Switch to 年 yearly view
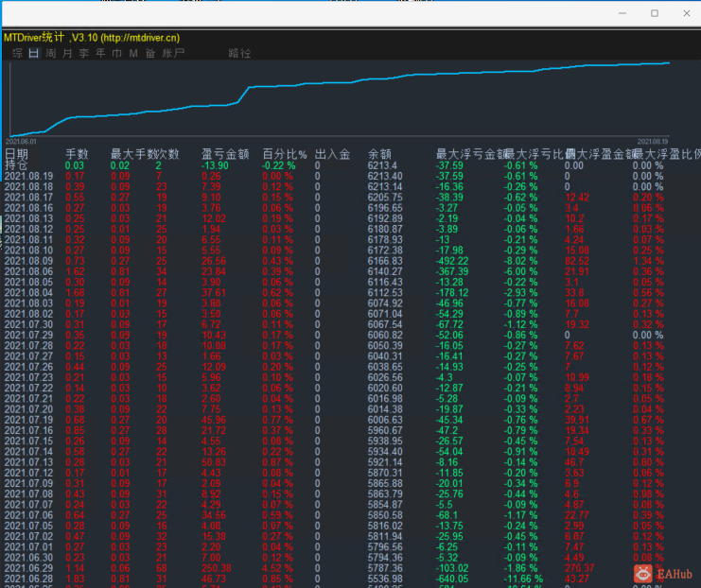The width and height of the screenshot is (701, 588). coord(100,53)
